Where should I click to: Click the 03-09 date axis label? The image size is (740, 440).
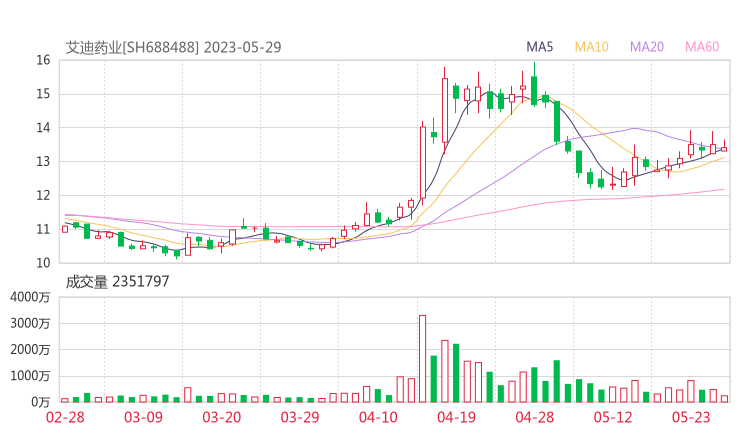143,417
